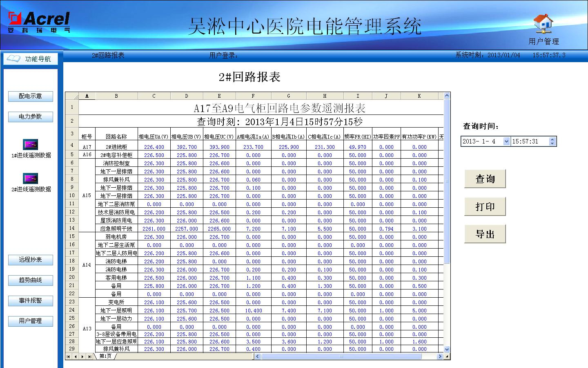Image resolution: width=588 pixels, height=368 pixels.
Task: Select column F header
Action: point(253,96)
